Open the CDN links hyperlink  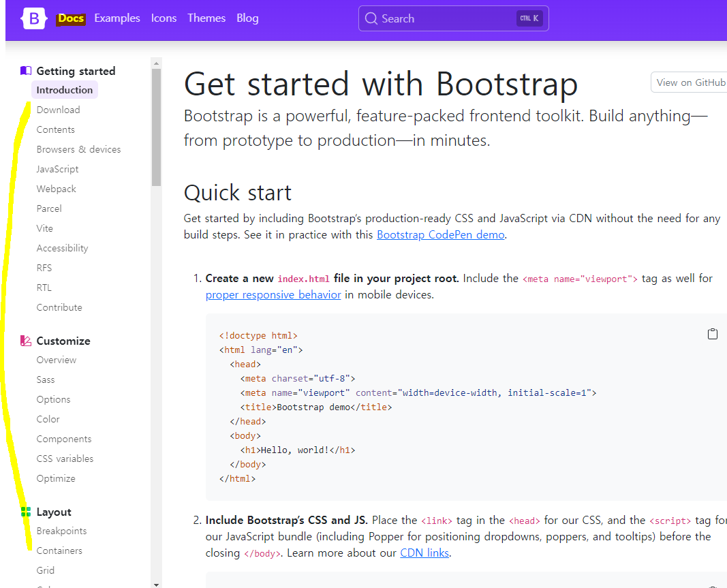tap(424, 553)
